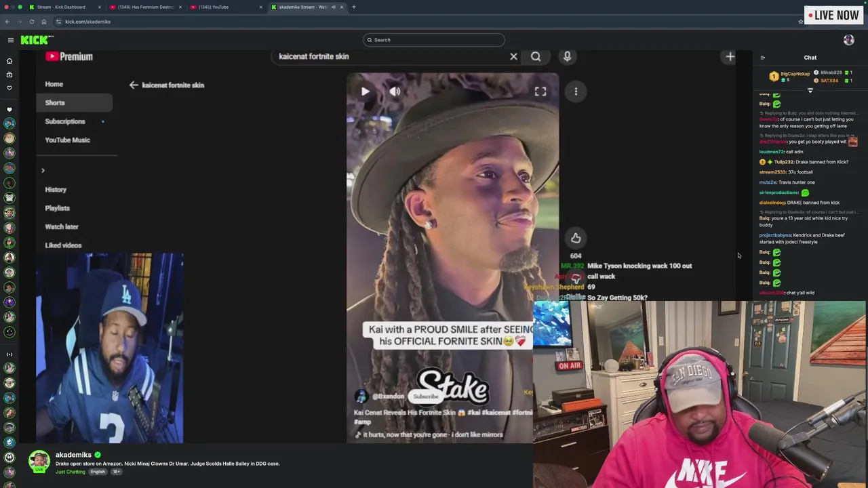The height and width of the screenshot is (488, 868).
Task: Open akademiks channel avatar
Action: (x=39, y=462)
